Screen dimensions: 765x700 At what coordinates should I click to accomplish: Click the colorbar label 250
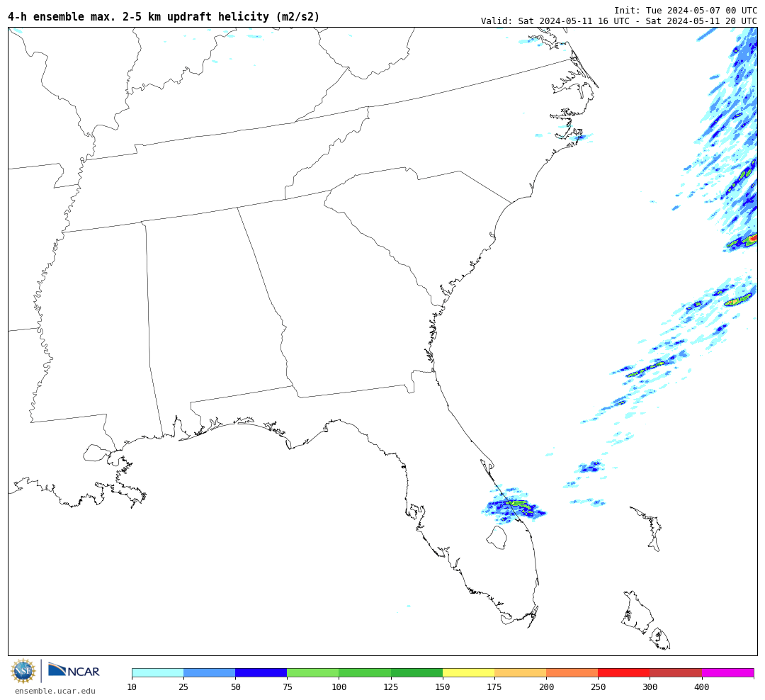coord(598,687)
